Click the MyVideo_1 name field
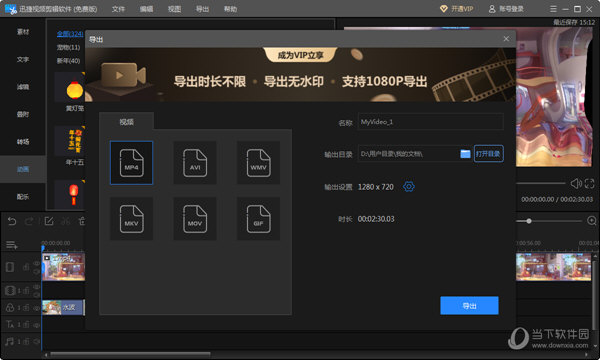Screen dimensions: 600x360 430,122
